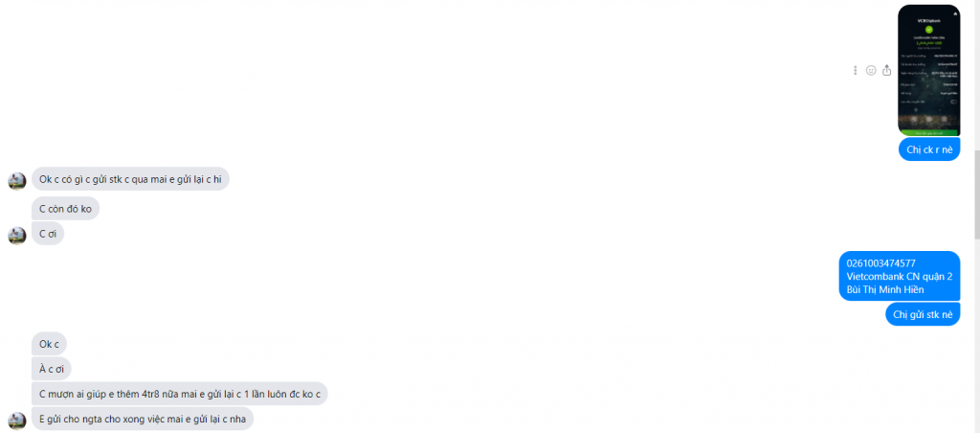Forward the transfer screenshot using the share icon
This screenshot has height=433, width=980.
tap(886, 71)
